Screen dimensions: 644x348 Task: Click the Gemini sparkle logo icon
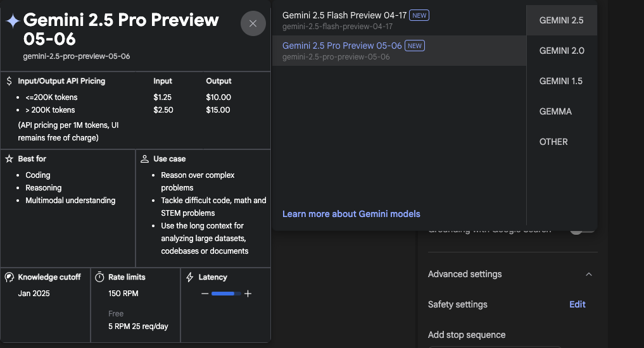(x=13, y=21)
